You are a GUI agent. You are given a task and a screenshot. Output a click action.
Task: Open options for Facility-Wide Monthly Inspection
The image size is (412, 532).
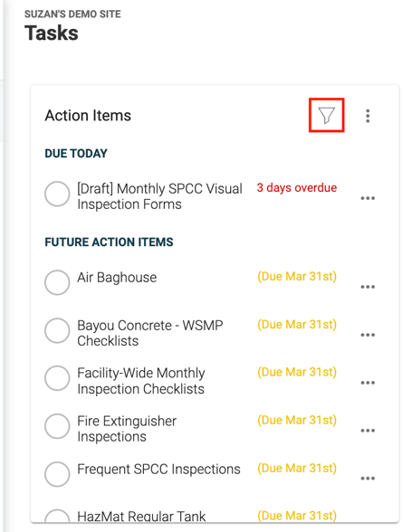point(368,383)
